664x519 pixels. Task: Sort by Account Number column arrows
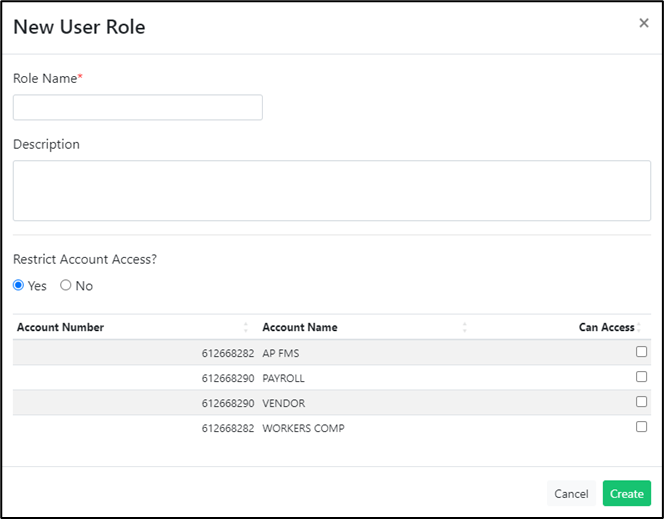click(x=246, y=327)
